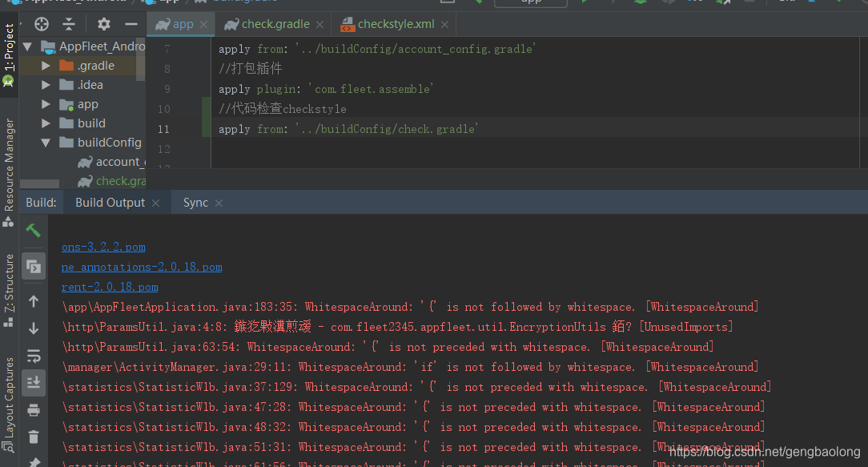Jump to previous error with up arrow
This screenshot has width=868, height=467.
click(x=34, y=301)
